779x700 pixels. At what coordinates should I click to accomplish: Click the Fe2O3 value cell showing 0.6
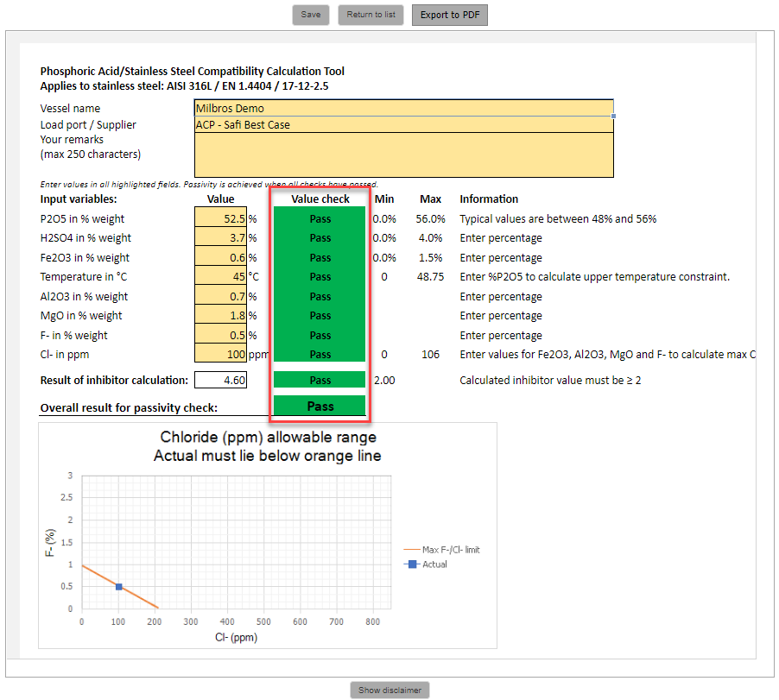pyautogui.click(x=221, y=258)
